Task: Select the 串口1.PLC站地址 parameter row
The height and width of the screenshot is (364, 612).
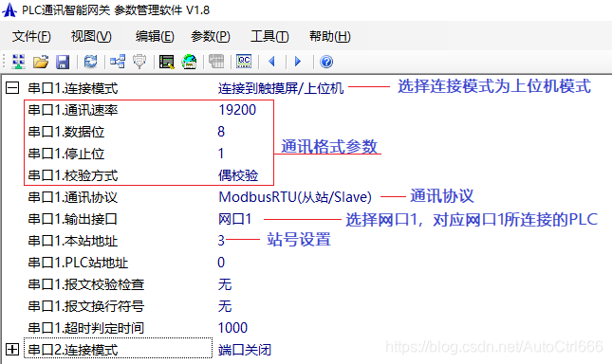Action: pos(78,264)
